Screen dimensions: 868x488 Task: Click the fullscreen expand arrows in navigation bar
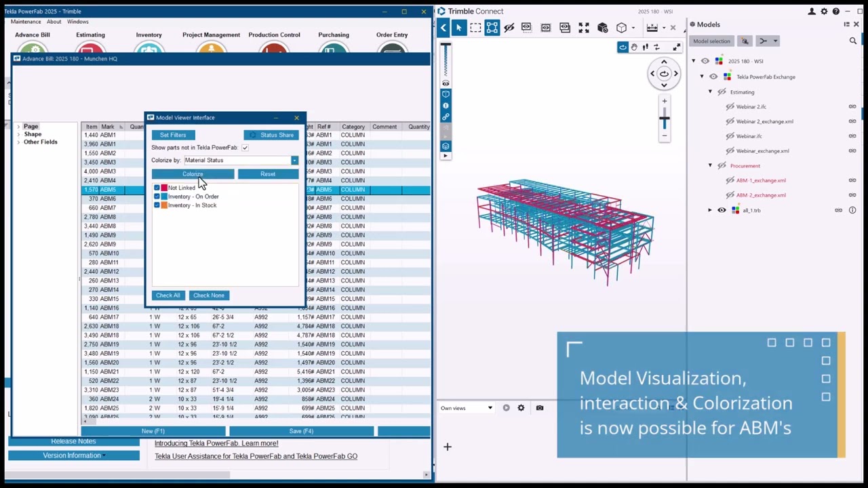tap(676, 47)
